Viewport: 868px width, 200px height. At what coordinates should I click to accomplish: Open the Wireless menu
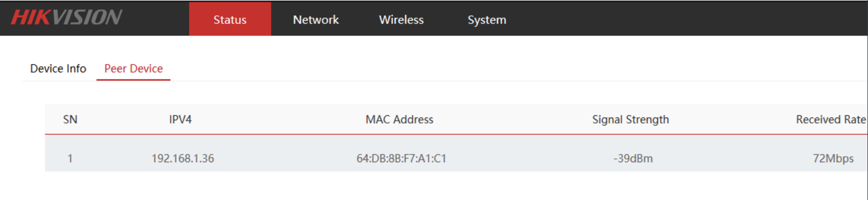point(401,20)
